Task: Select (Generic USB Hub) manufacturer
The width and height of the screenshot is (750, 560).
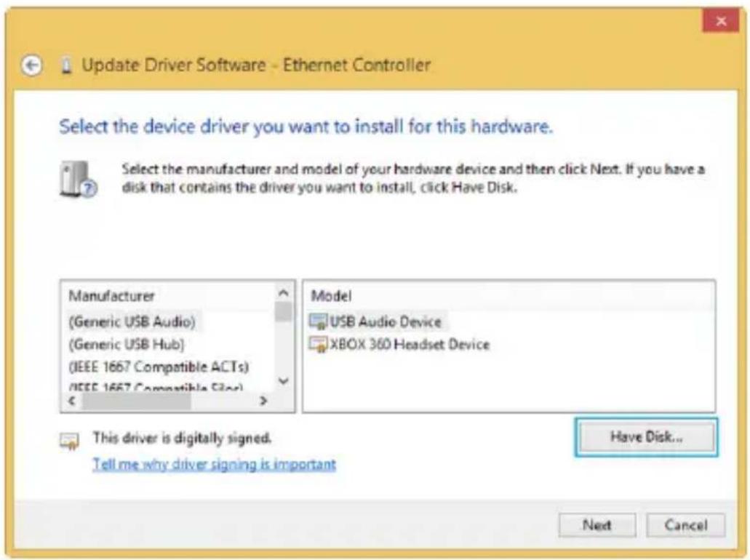Action: pos(127,343)
